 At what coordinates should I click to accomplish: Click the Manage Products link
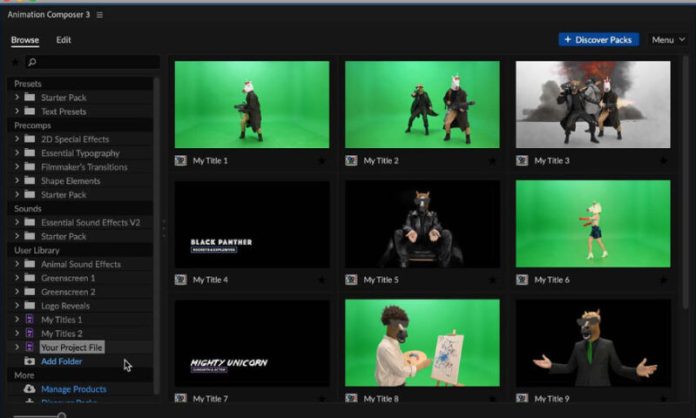tap(73, 389)
